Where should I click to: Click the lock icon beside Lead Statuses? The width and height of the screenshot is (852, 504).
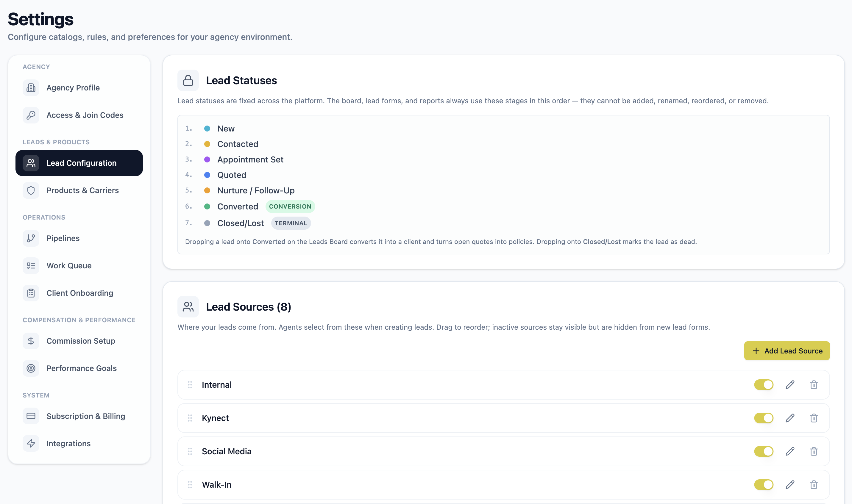pyautogui.click(x=188, y=81)
